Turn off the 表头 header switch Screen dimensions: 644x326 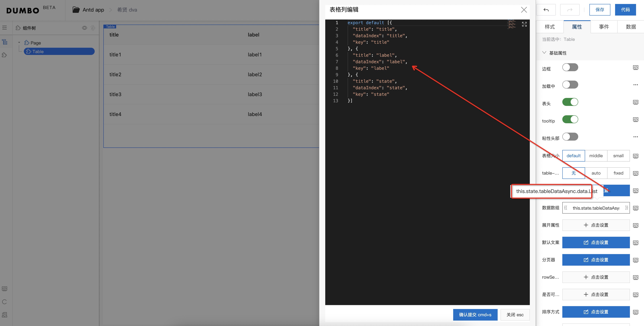coord(570,102)
